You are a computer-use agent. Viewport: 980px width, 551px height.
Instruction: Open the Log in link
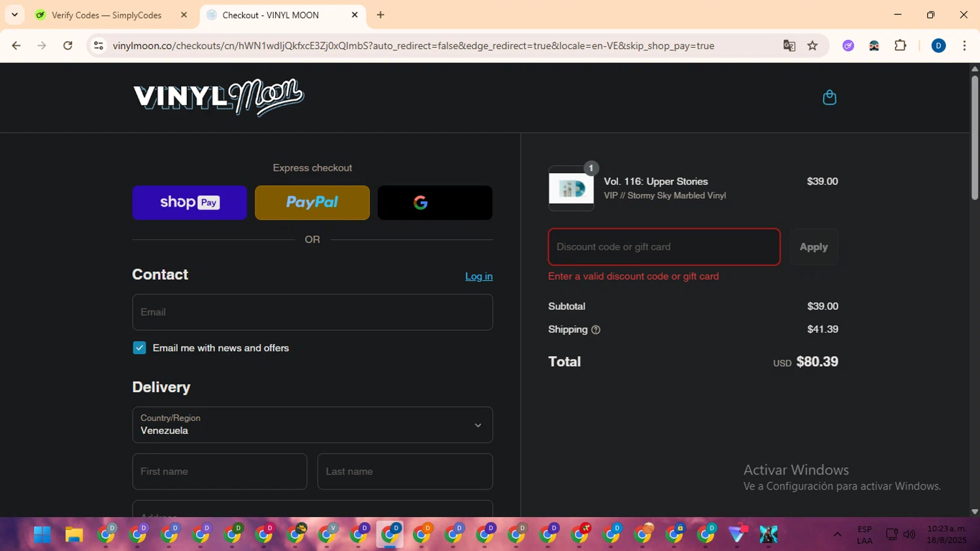pos(479,276)
